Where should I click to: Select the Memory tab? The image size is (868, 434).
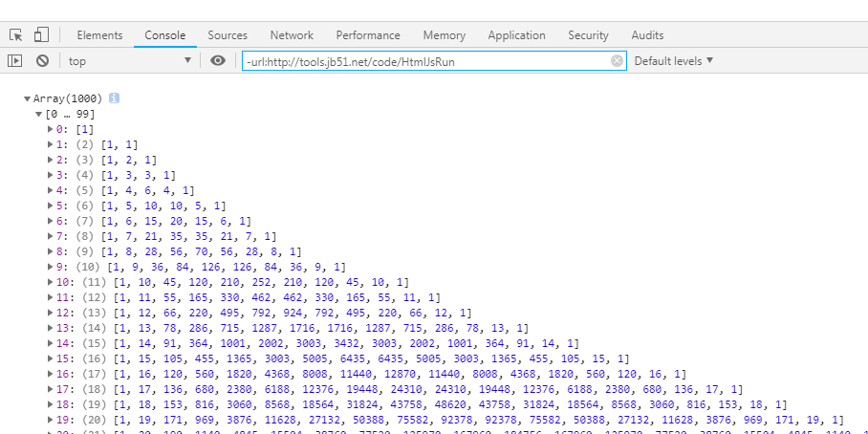point(444,34)
